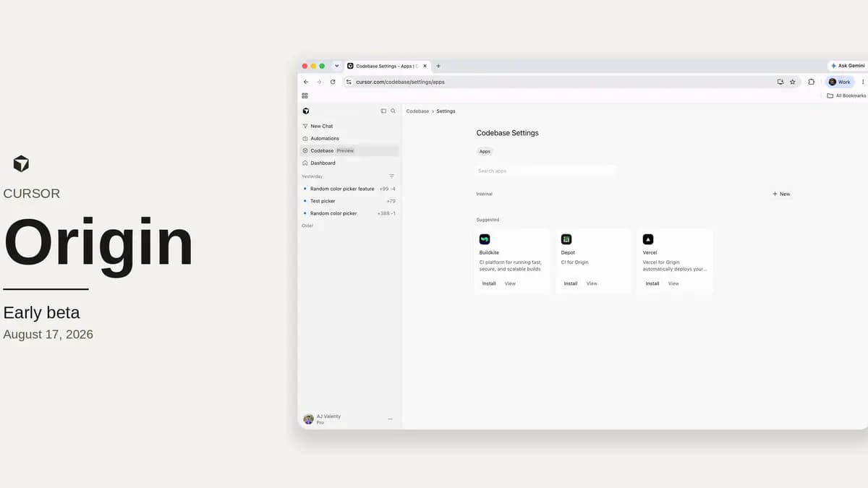This screenshot has height=488, width=868.
Task: Click the Depot app icon
Action: pos(566,239)
